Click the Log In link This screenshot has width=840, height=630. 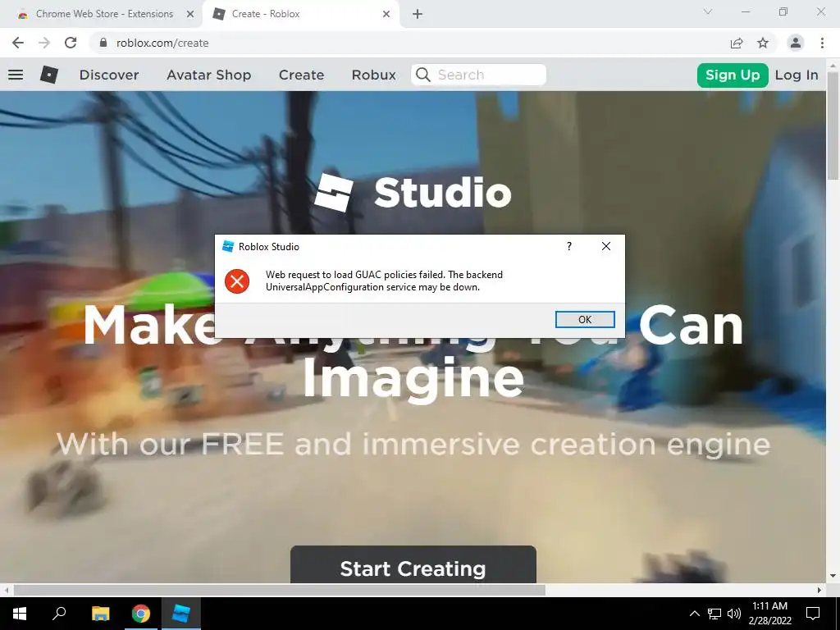click(x=797, y=75)
